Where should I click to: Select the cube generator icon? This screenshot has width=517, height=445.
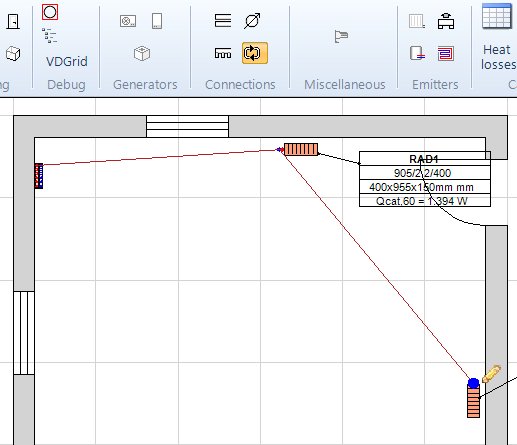pyautogui.click(x=142, y=53)
